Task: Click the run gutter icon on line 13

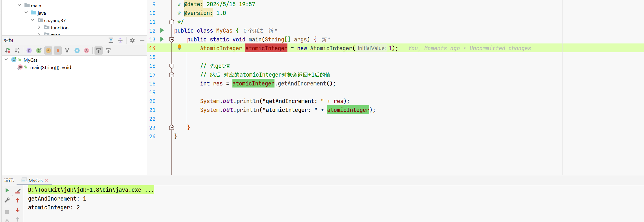Action: pos(162,39)
